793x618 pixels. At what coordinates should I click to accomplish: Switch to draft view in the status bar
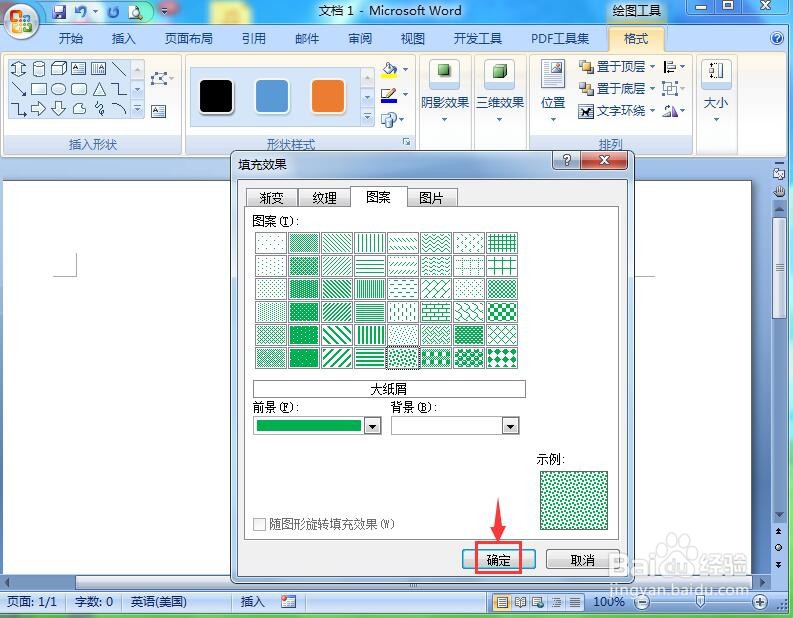click(x=575, y=602)
